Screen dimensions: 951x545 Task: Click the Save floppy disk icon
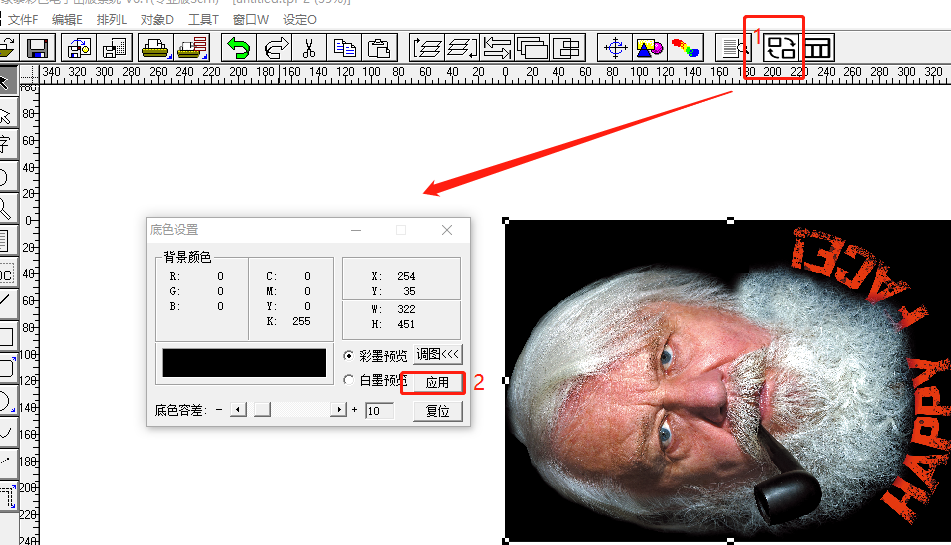[38, 48]
